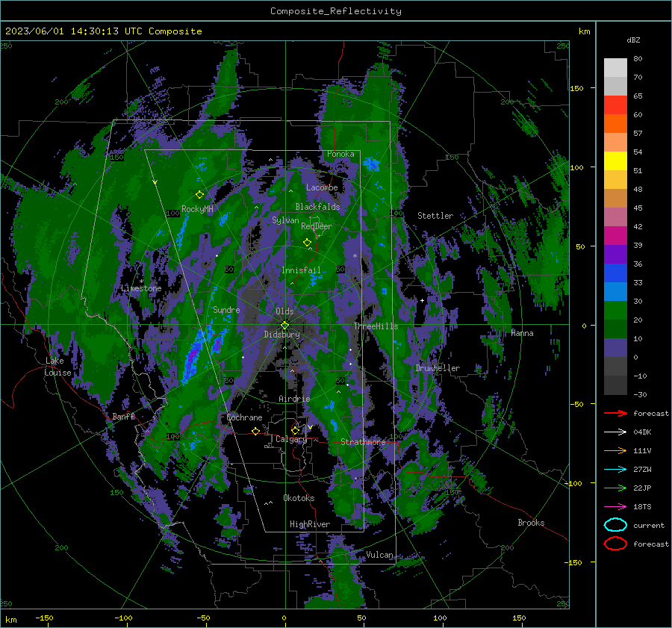This screenshot has width=672, height=628.
Task: Click the Limestone label
Action: pos(141,288)
